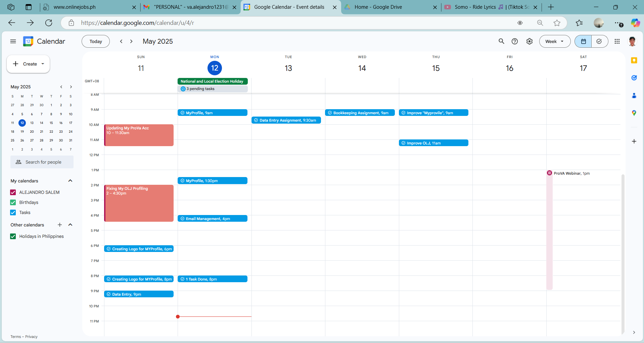Screen dimensions: 644x343
Task: Select Saturday 17 date header
Action: (x=583, y=68)
